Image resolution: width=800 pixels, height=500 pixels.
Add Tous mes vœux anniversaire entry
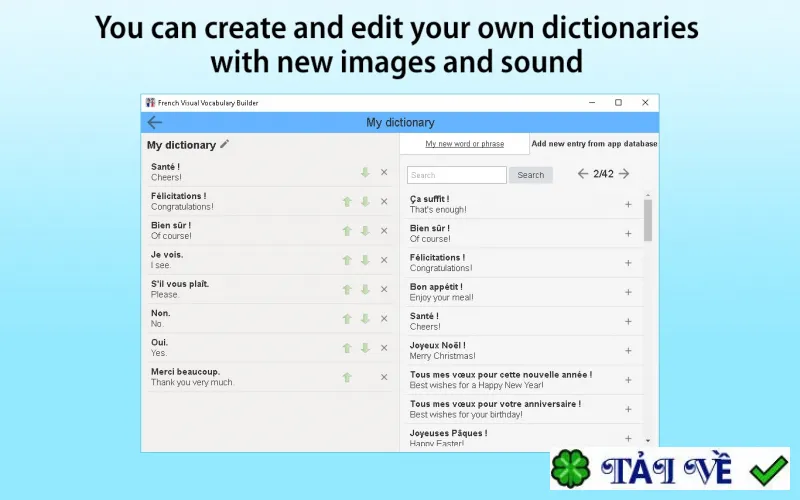pyautogui.click(x=628, y=409)
